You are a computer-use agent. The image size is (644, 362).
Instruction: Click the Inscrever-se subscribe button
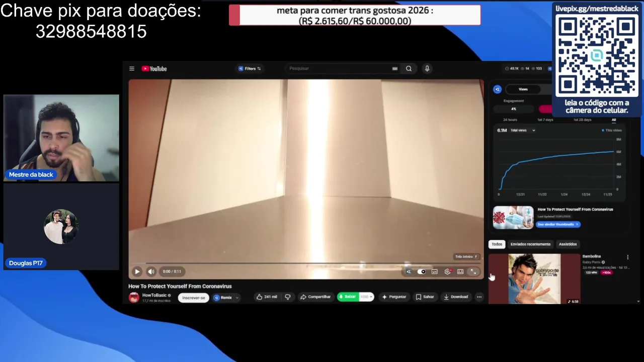(x=194, y=298)
